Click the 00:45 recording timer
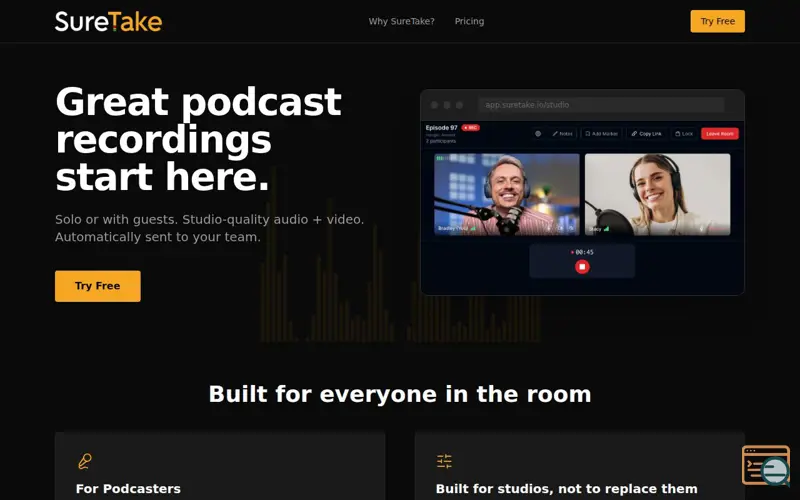800x500 pixels. 582,252
